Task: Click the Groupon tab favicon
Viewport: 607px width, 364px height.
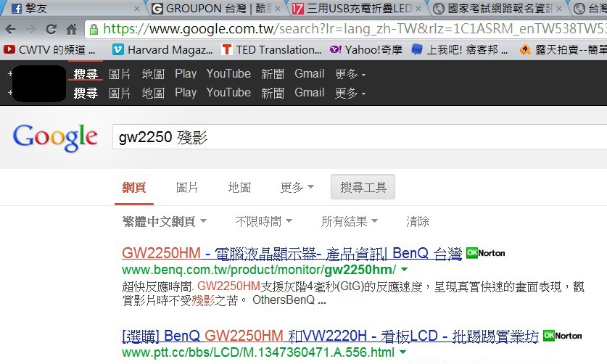Action: point(157,9)
